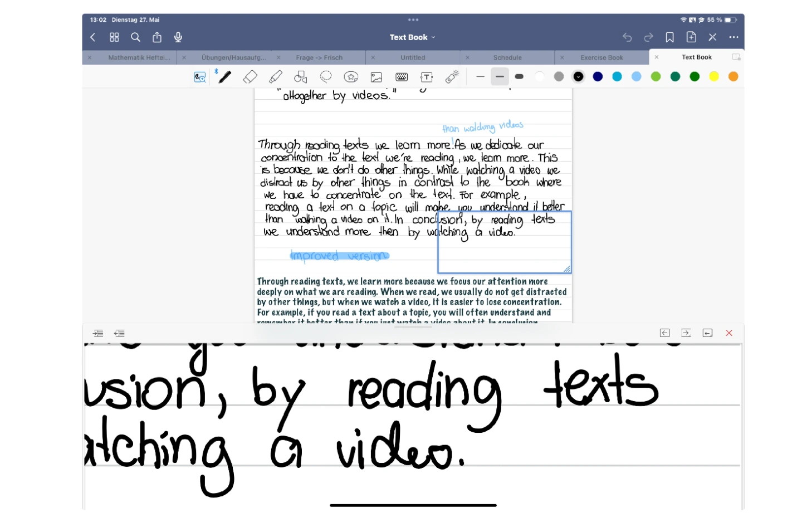Select the Pen tool
The image size is (802, 532).
click(225, 77)
